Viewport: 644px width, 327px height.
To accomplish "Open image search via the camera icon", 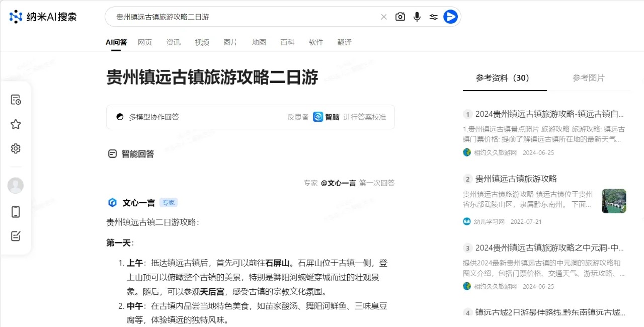I will tap(400, 17).
